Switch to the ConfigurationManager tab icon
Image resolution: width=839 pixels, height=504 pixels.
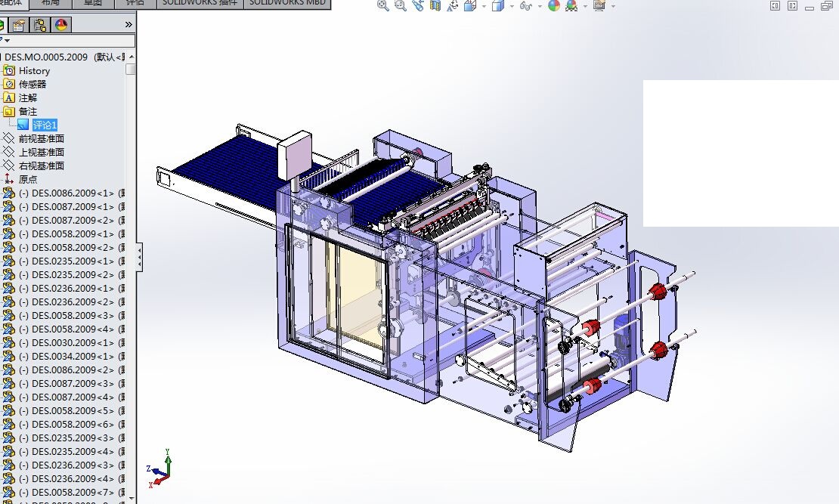(x=40, y=25)
